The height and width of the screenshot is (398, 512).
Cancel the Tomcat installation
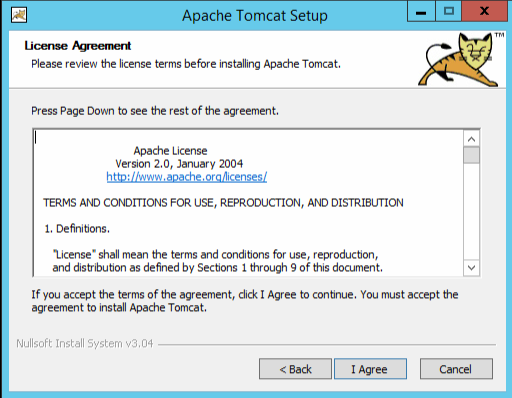pos(456,369)
